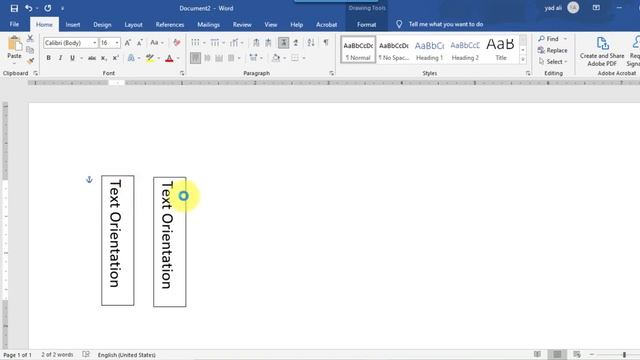Switch to Read Mode view icon
640x360 pixels.
pos(537,354)
